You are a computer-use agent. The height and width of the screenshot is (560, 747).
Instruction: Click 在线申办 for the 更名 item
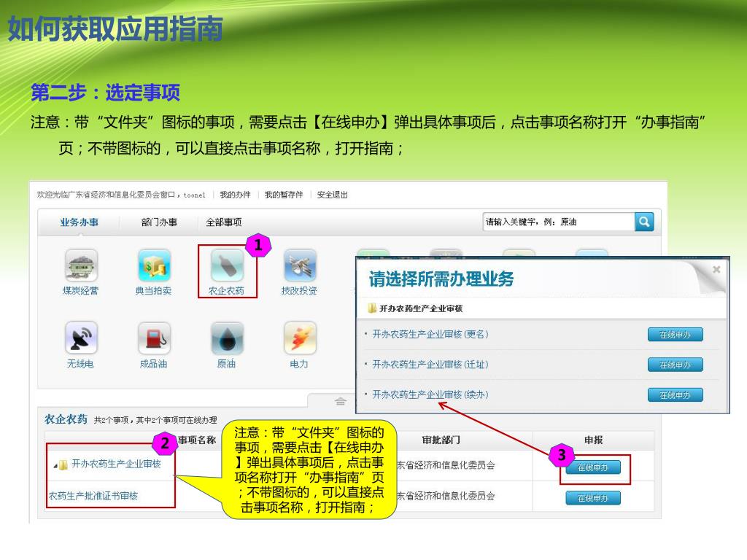point(675,335)
